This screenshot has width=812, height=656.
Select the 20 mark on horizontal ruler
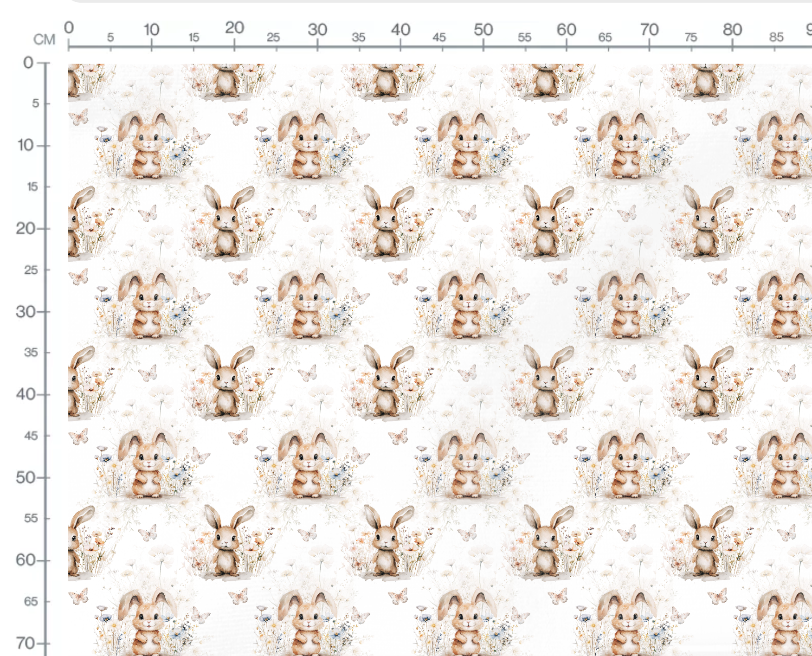pos(234,28)
